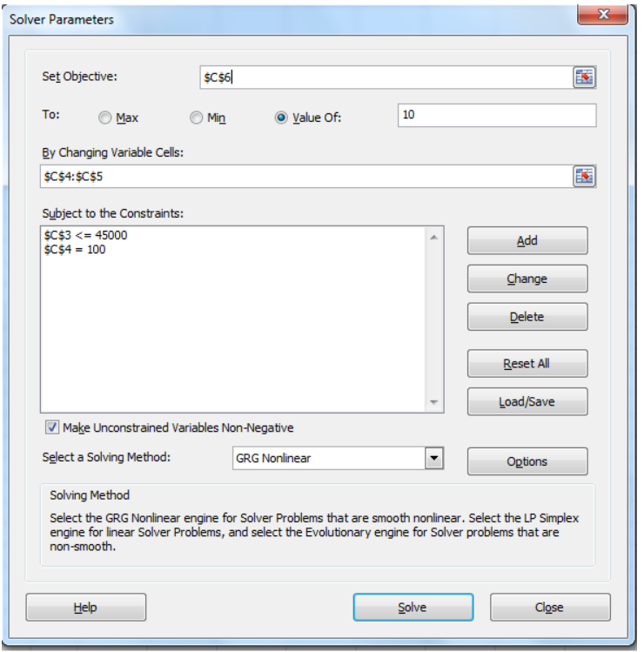Image resolution: width=644 pixels, height=652 pixels.
Task: Select the Max radio button
Action: (104, 118)
